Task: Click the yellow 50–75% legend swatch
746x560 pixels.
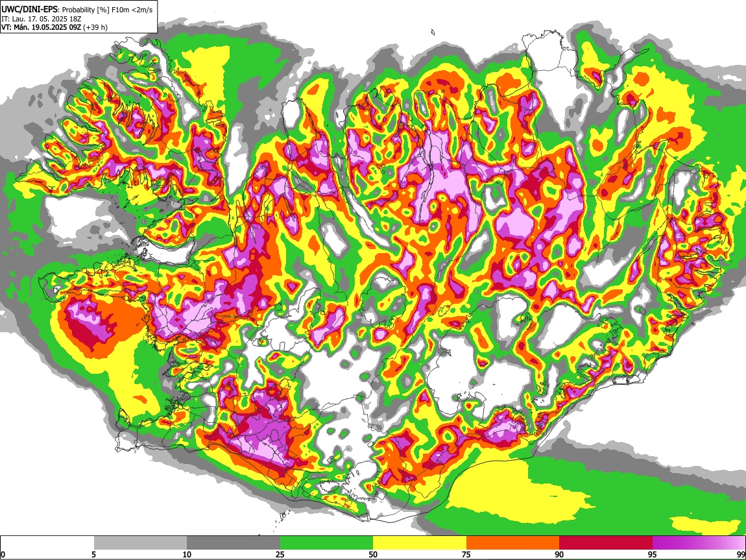Action: [x=420, y=542]
